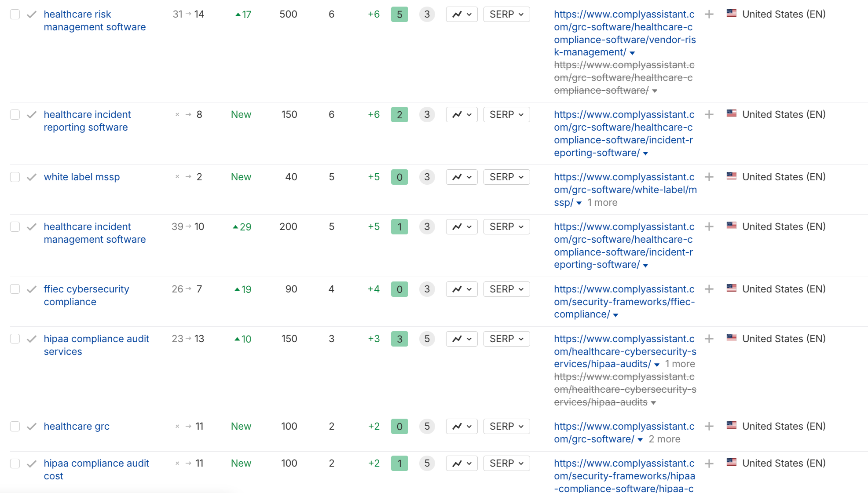Open SERP dropdown for white label mssp
The width and height of the screenshot is (868, 493).
[506, 177]
